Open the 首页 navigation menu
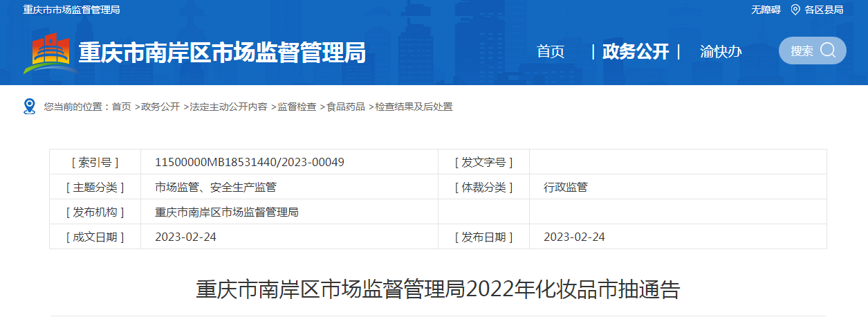 point(551,51)
